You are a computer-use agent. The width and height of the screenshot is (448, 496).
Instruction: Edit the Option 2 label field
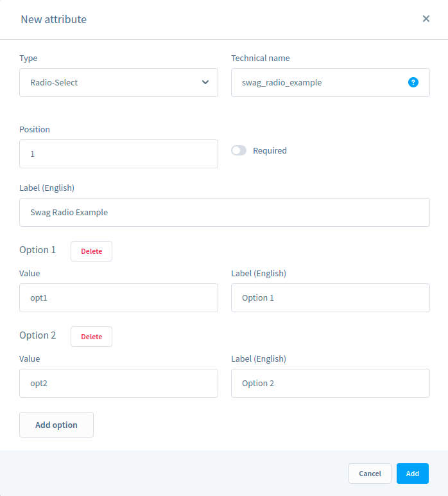pos(331,383)
